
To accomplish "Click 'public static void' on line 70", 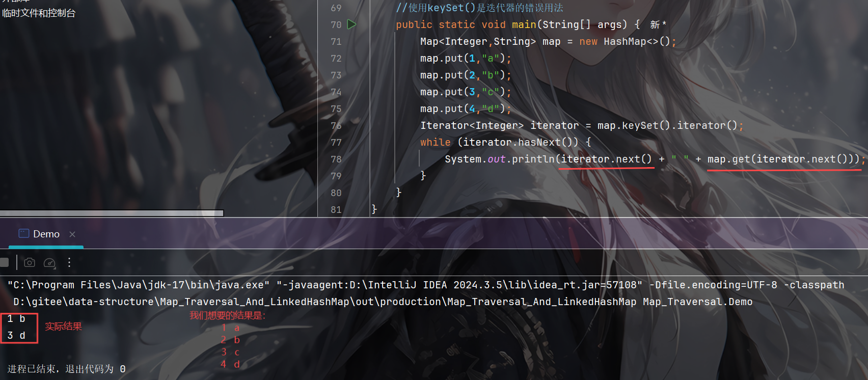I will (451, 24).
